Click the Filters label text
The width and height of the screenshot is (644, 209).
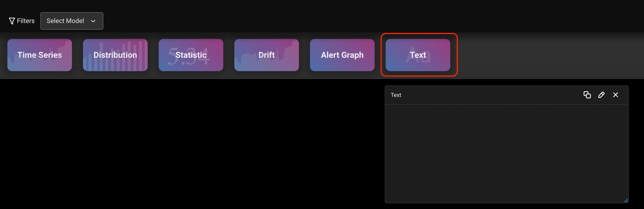point(26,21)
